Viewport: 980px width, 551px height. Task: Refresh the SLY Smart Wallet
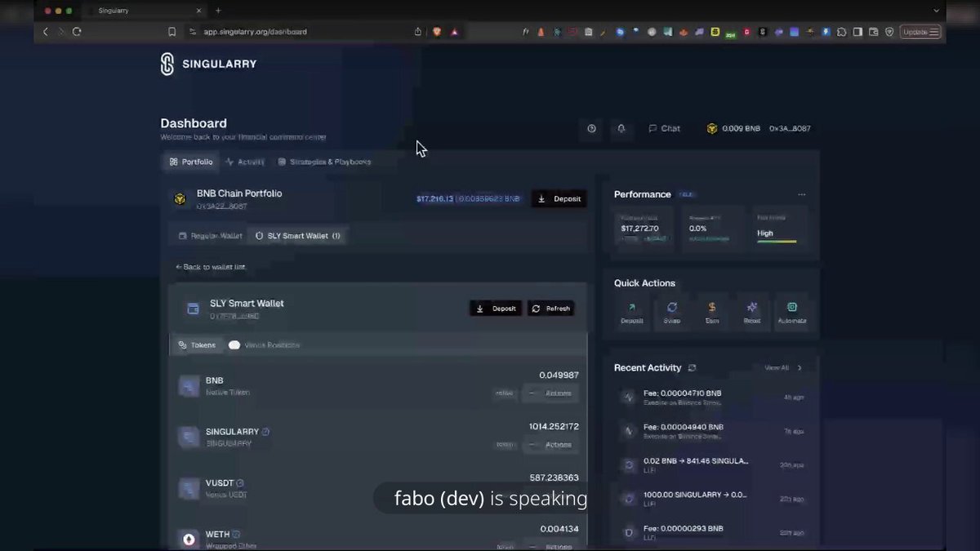pos(550,309)
